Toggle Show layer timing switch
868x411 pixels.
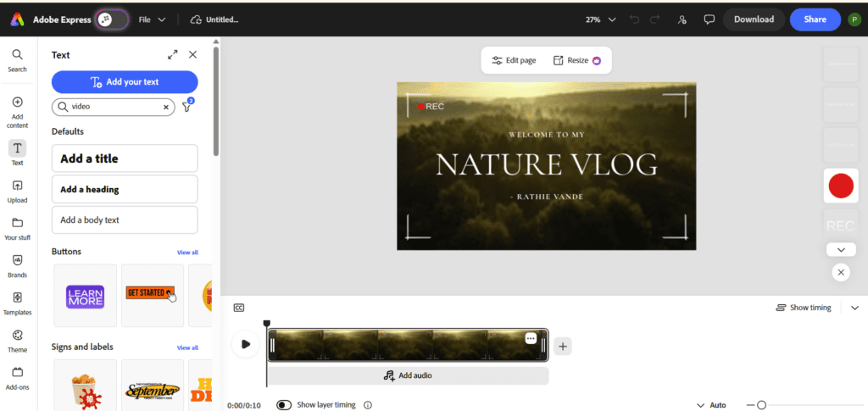[284, 405]
